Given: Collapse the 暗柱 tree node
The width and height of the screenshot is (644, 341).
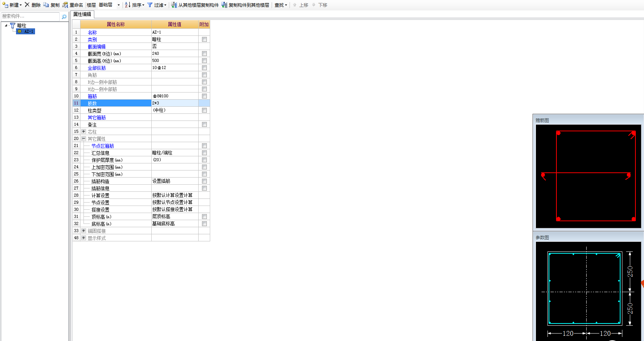Looking at the screenshot, I should tap(6, 25).
